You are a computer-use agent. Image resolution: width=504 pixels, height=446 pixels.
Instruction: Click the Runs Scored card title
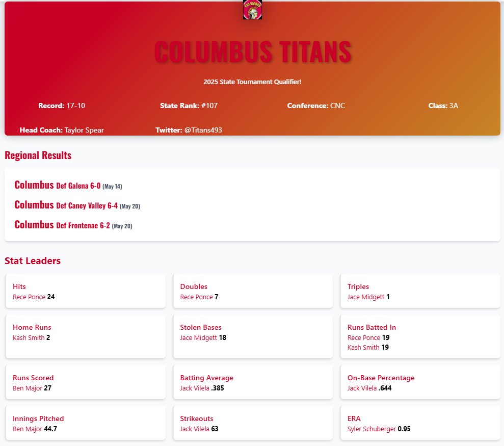33,378
